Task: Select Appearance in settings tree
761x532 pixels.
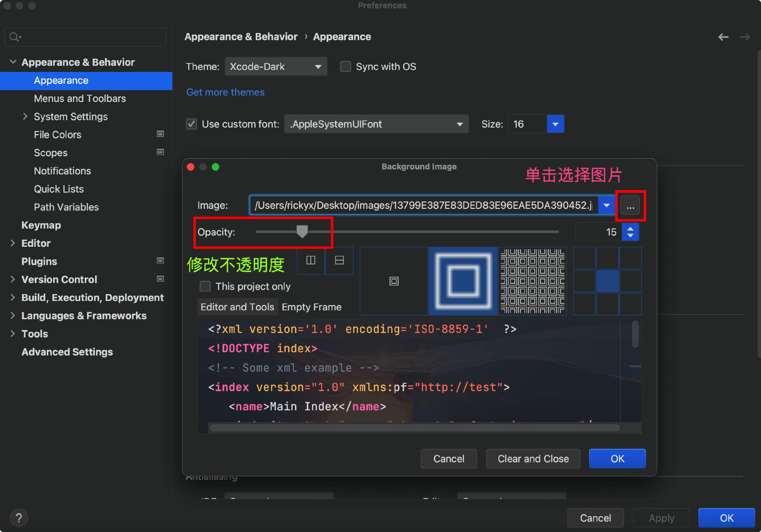Action: click(x=86, y=81)
